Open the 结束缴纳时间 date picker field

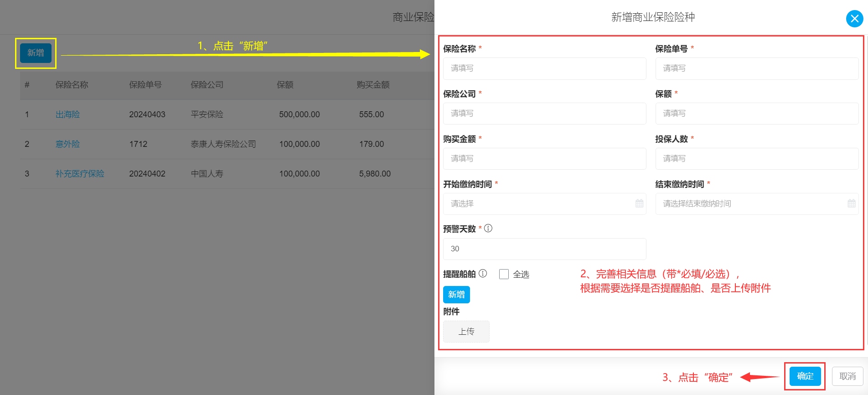(x=757, y=204)
